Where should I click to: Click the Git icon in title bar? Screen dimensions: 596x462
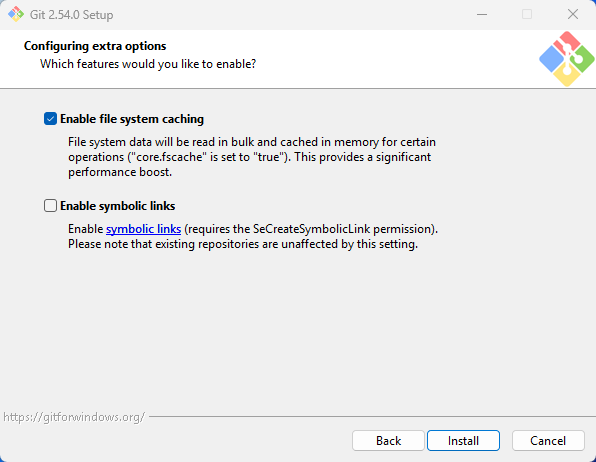(16, 14)
